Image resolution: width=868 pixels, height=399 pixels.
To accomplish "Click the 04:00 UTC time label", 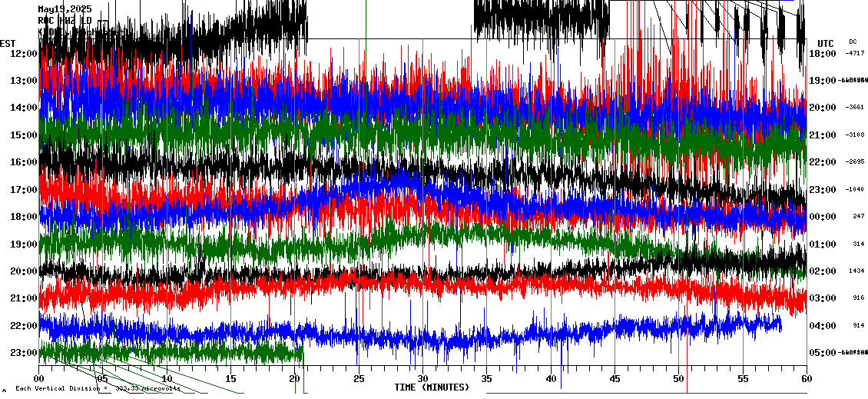I will pos(823,325).
